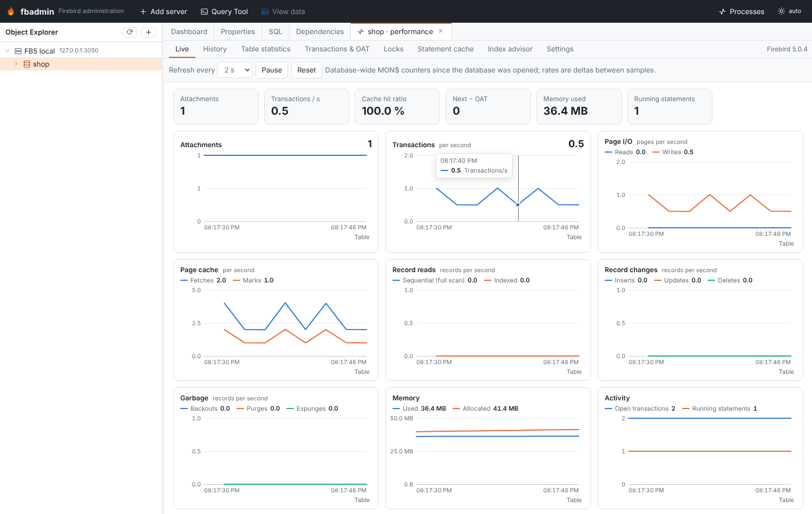Toggle the Deletes series in Record changes legend
This screenshot has width=812, height=514.
(730, 280)
